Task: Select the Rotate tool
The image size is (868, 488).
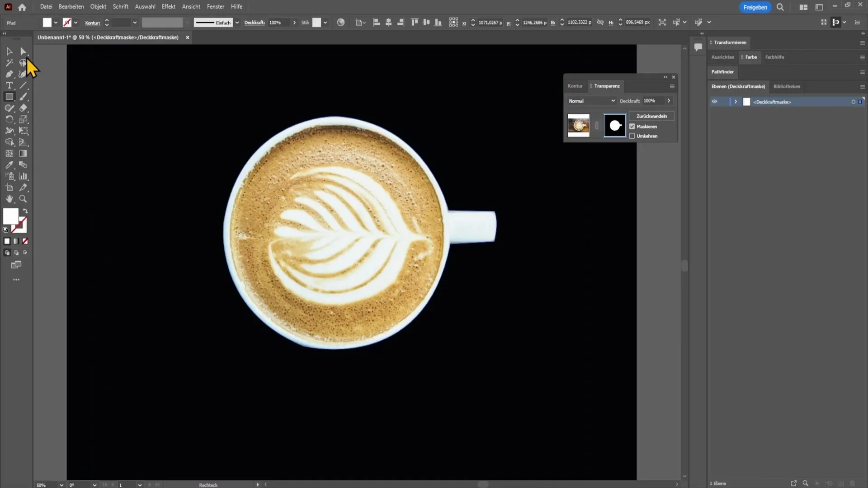Action: [x=9, y=119]
